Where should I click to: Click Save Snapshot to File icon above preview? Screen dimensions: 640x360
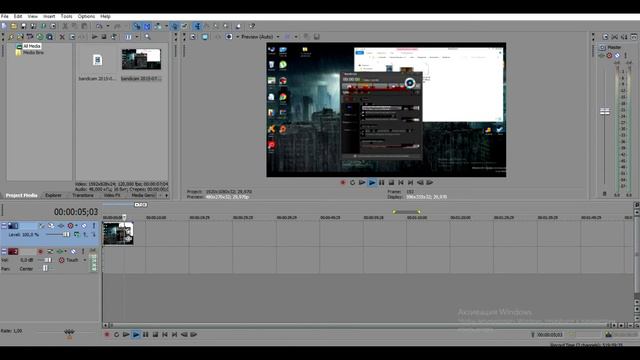pos(316,37)
